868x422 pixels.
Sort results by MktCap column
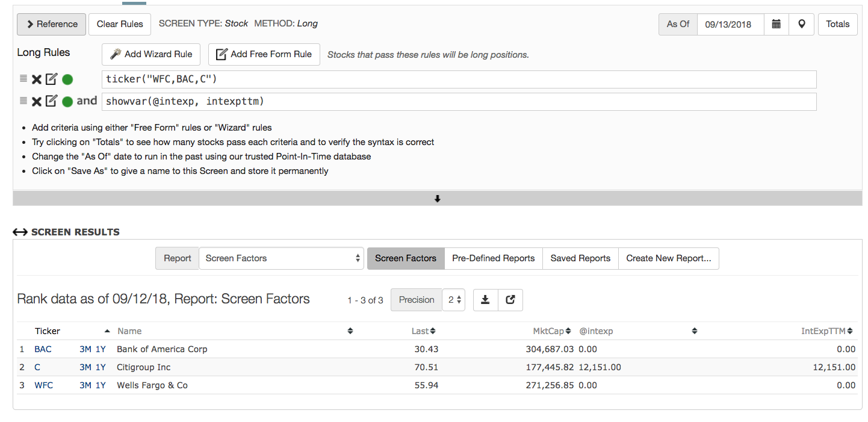pyautogui.click(x=552, y=331)
